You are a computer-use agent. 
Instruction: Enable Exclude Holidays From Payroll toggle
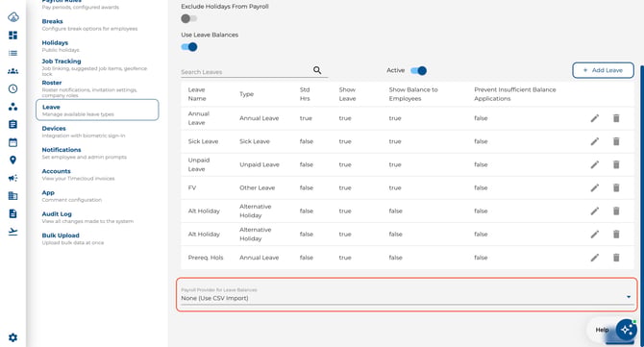189,18
